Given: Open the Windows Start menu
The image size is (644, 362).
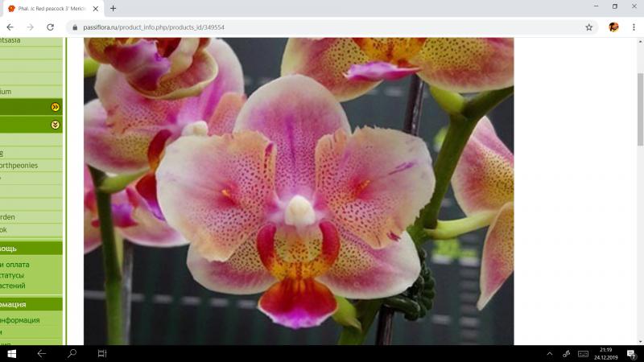Looking at the screenshot, I should pyautogui.click(x=12, y=353).
